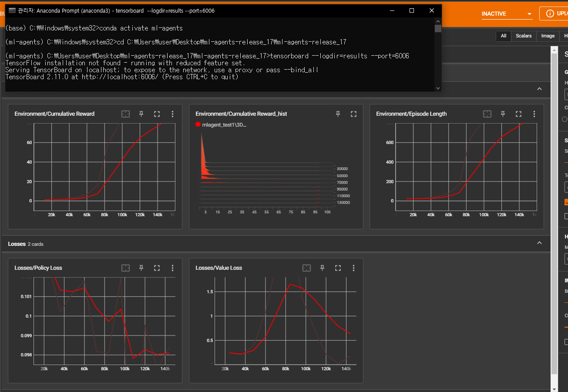Click the TensorFlow installation not found message
Screen dimensions: 568x392
click(x=125, y=63)
